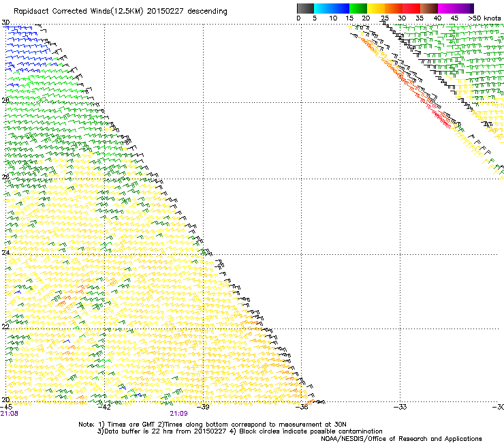Click the cyan 5-10 knots legend segment
Image resolution: width=504 pixels, height=443 pixels.
tap(323, 8)
